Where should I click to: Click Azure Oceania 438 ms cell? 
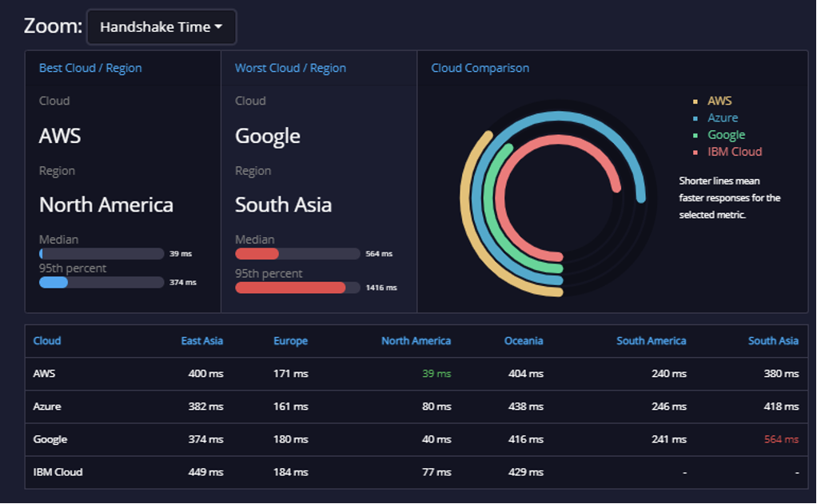[526, 407]
